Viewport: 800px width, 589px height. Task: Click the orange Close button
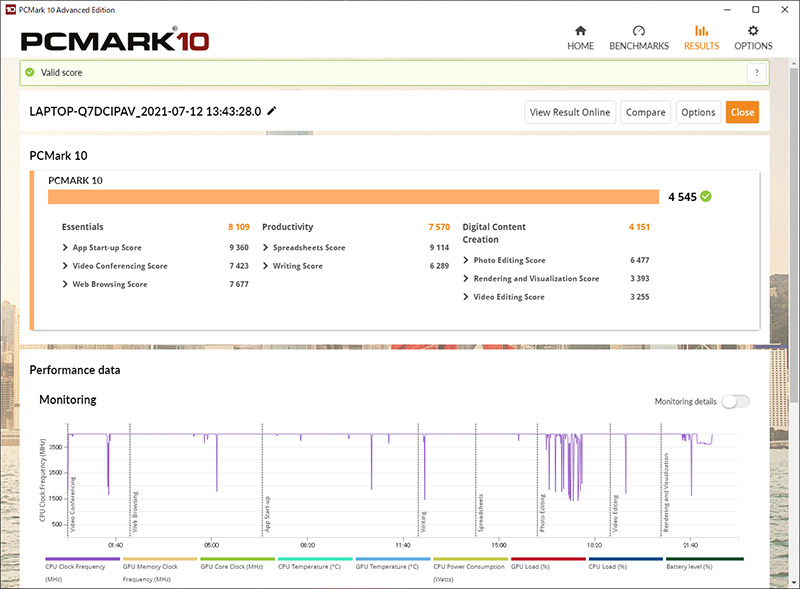pyautogui.click(x=742, y=112)
